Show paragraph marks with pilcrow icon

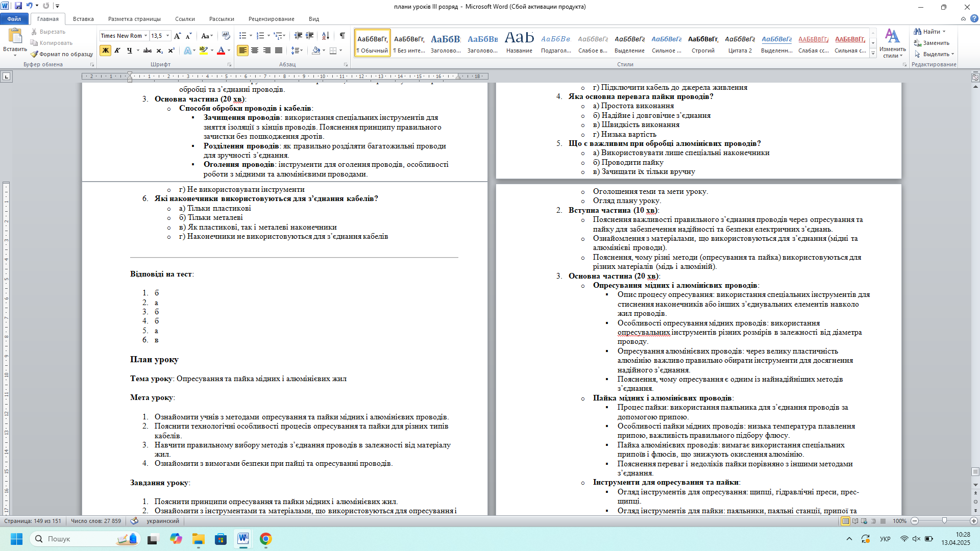pyautogui.click(x=342, y=36)
